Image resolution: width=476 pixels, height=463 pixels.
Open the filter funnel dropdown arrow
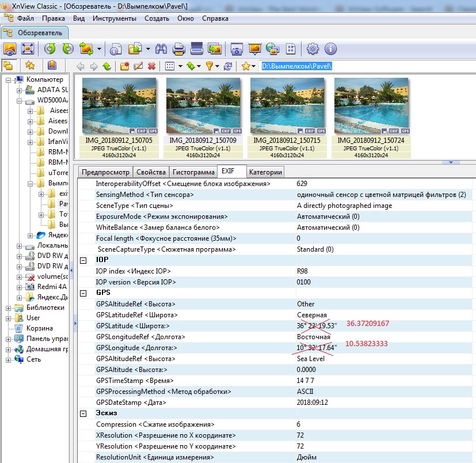click(217, 66)
